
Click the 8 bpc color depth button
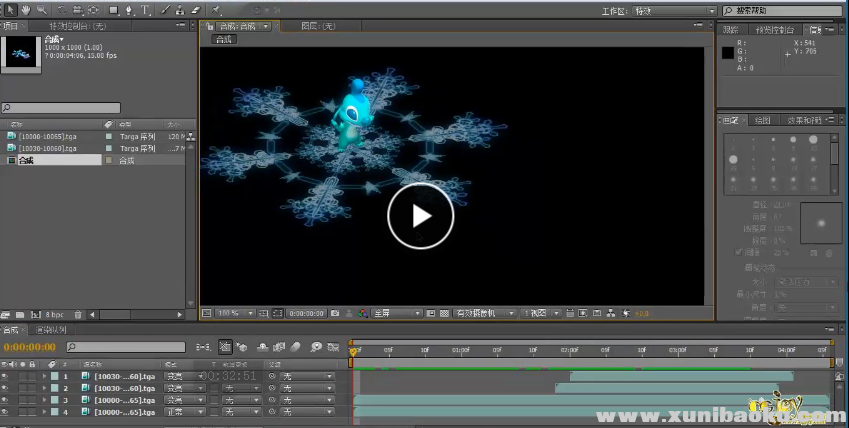pyautogui.click(x=54, y=314)
